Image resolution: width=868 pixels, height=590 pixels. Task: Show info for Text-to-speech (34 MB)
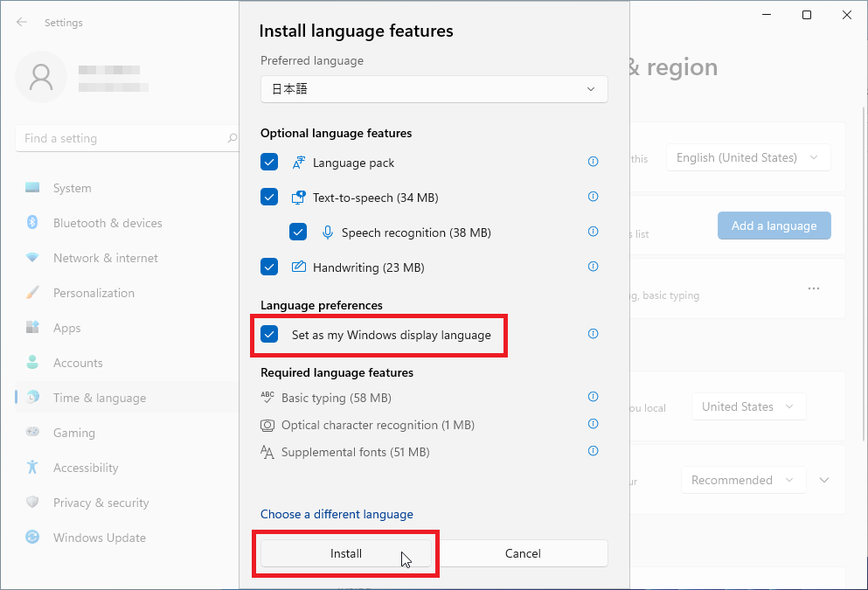pyautogui.click(x=593, y=197)
